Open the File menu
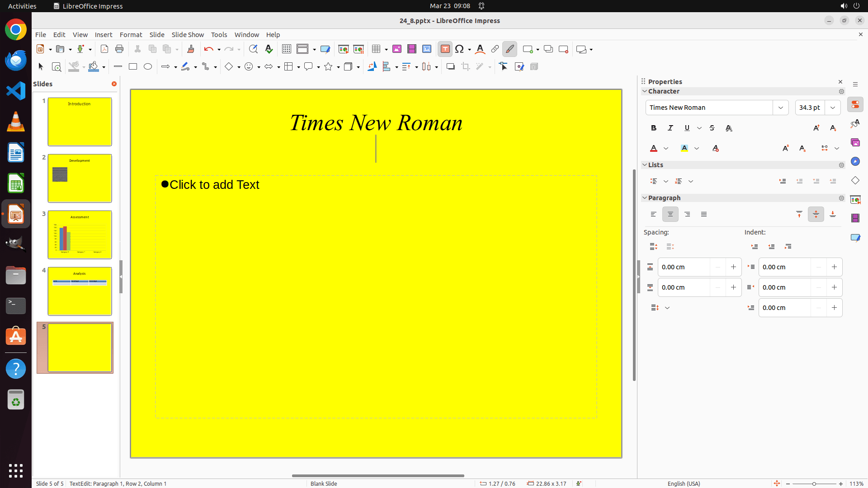This screenshot has width=868, height=488. point(41,34)
